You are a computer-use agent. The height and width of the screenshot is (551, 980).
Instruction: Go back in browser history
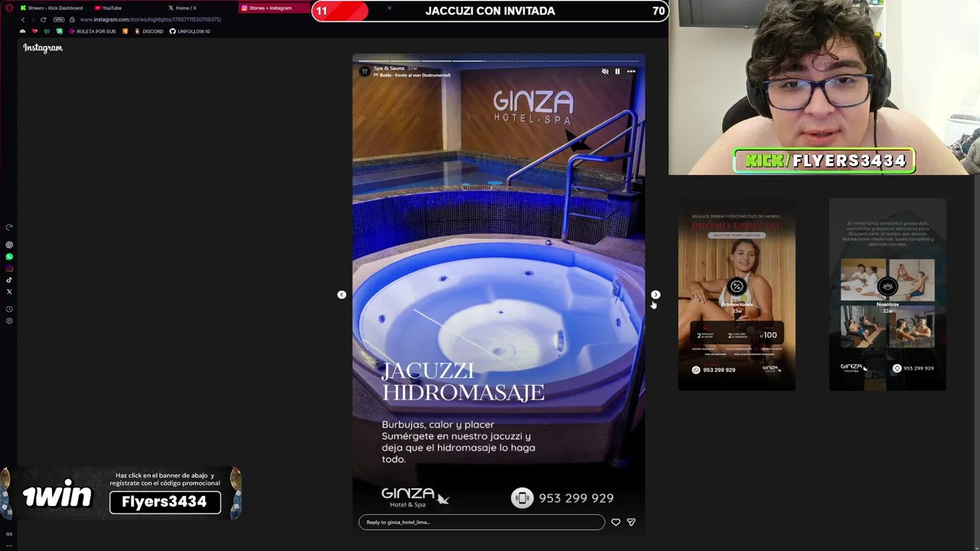pyautogui.click(x=23, y=19)
